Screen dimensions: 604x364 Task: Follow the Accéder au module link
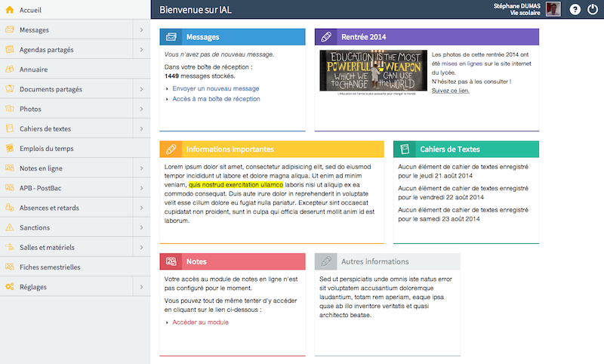[x=200, y=322]
